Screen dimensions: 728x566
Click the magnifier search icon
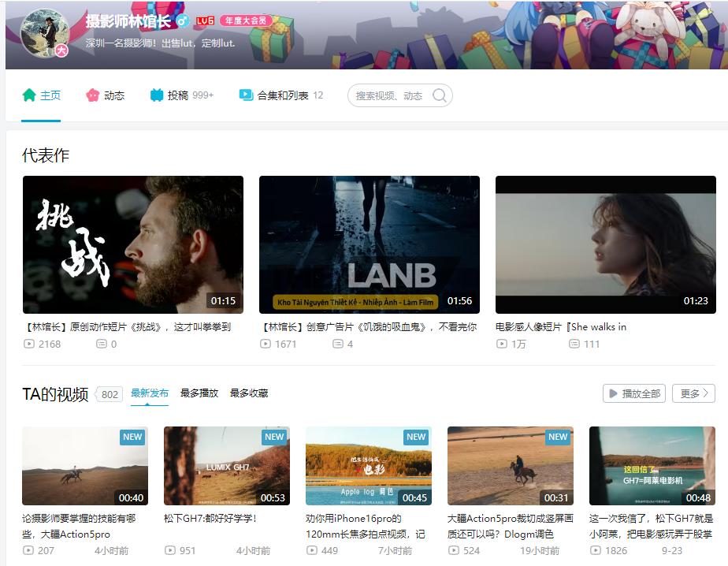coord(440,95)
